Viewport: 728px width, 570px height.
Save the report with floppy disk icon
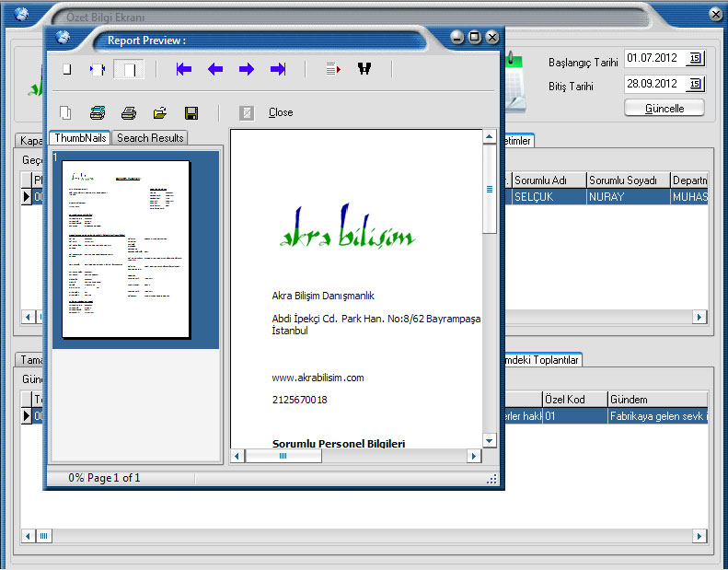191,113
